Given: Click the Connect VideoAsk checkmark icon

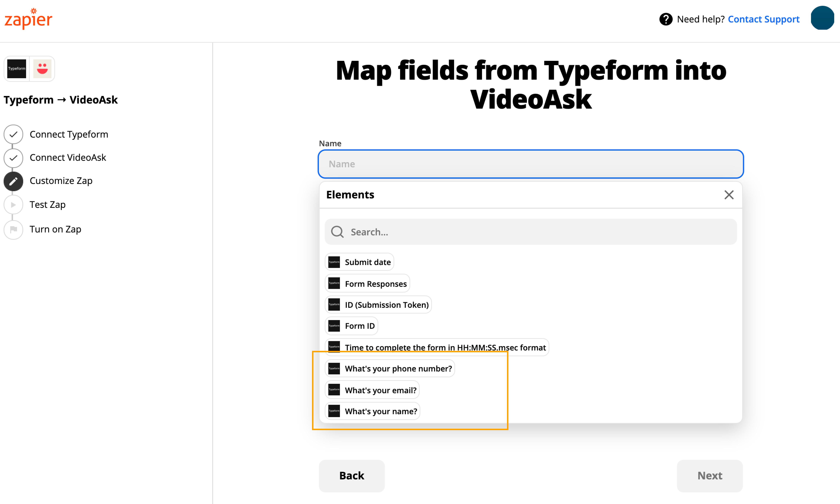Looking at the screenshot, I should pyautogui.click(x=13, y=158).
